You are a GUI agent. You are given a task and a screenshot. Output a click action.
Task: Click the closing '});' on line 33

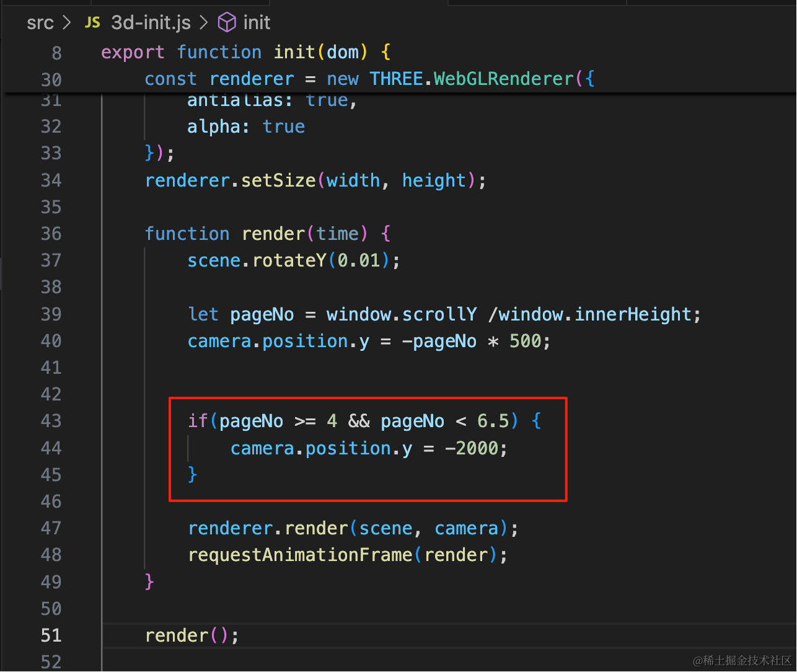(x=159, y=153)
